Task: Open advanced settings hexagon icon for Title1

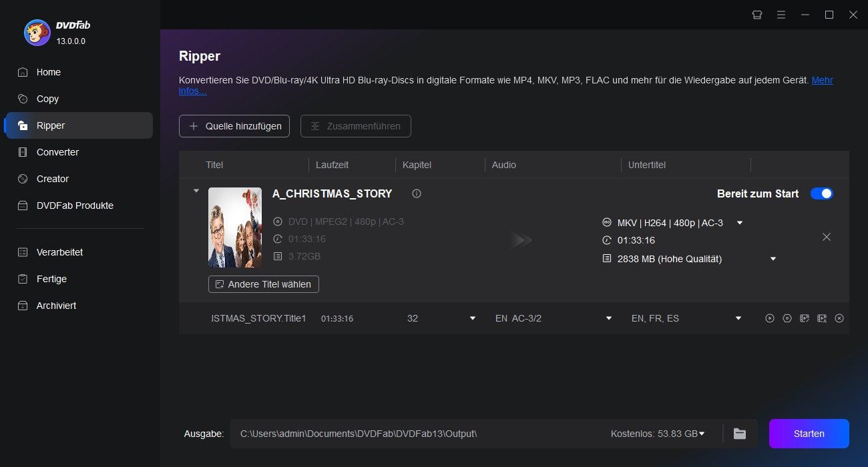Action: [787, 318]
